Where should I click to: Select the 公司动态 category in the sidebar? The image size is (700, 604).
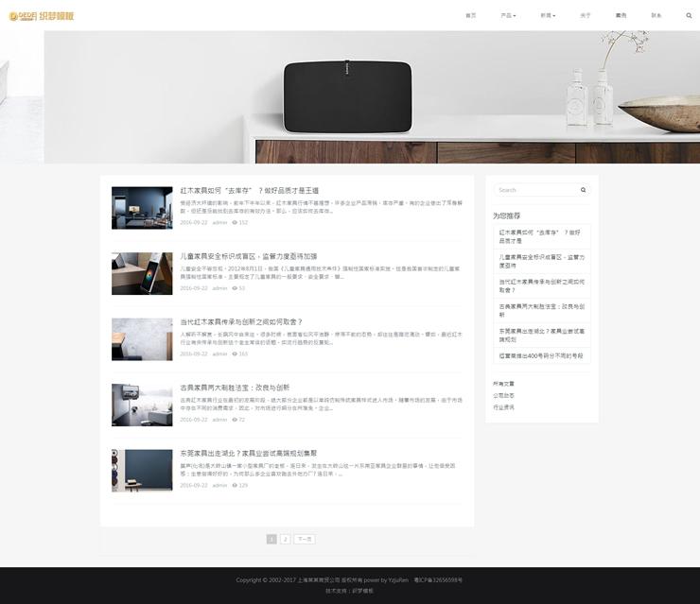click(x=503, y=395)
